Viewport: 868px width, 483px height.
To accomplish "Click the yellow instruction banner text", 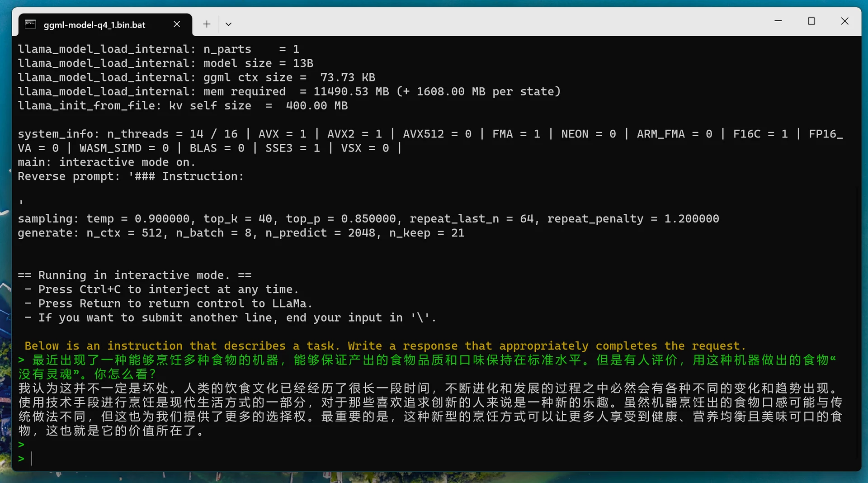I will [384, 346].
